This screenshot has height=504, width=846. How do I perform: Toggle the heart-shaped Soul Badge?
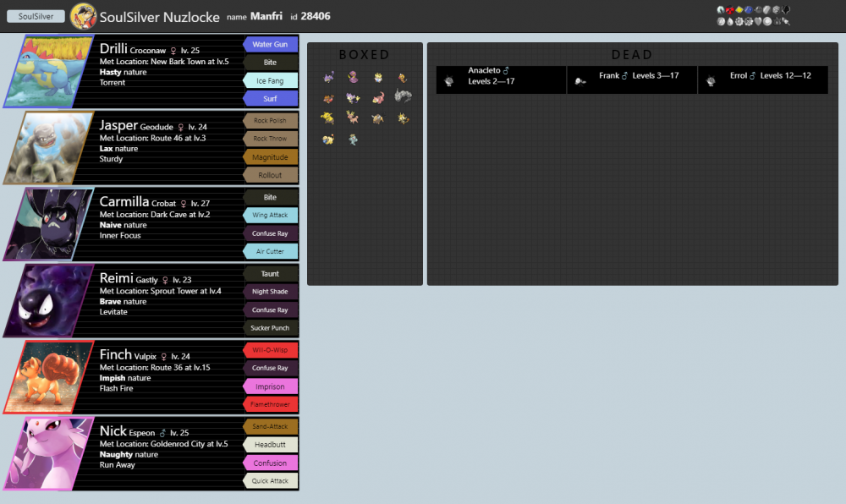click(x=757, y=22)
